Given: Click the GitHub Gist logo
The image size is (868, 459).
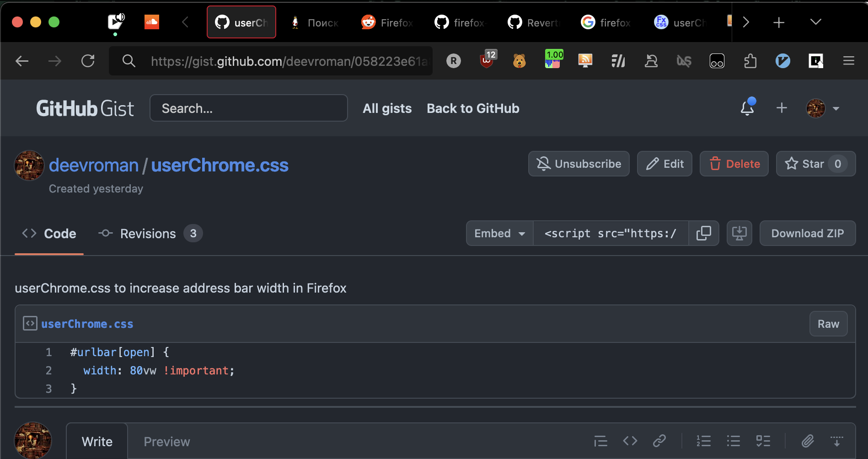Looking at the screenshot, I should pyautogui.click(x=85, y=108).
